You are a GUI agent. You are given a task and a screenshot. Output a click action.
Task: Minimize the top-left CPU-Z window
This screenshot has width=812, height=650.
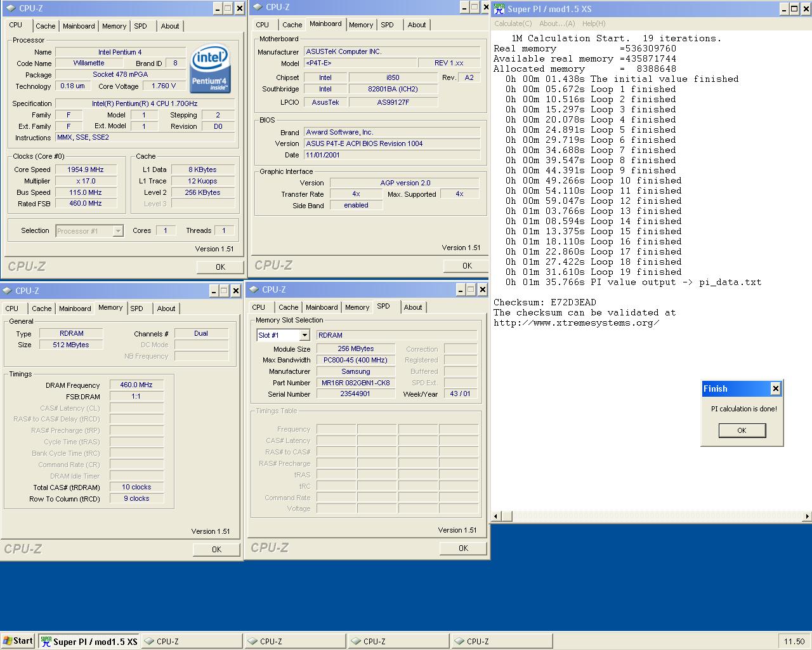click(x=218, y=8)
